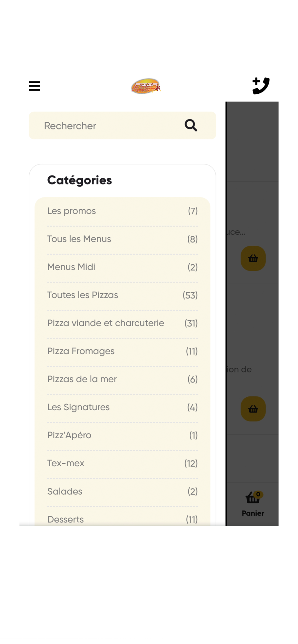Tap the phone call icon
Viewport: 298px width, 644px height.
coord(261,86)
